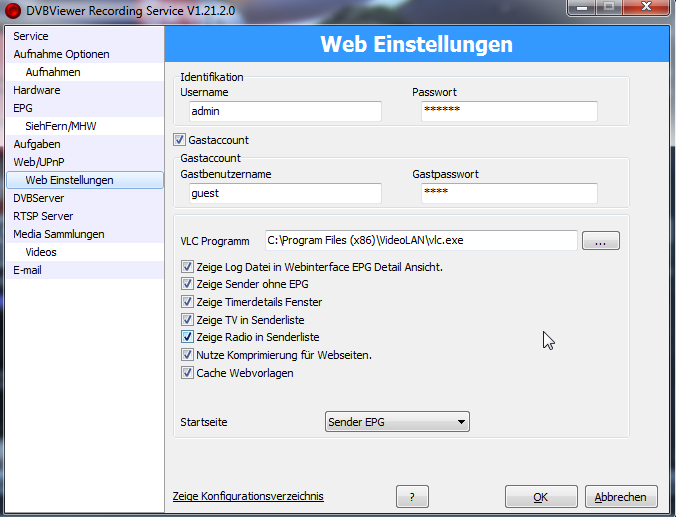Image resolution: width=676 pixels, height=517 pixels.
Task: Browse for VLC program path
Action: (600, 241)
